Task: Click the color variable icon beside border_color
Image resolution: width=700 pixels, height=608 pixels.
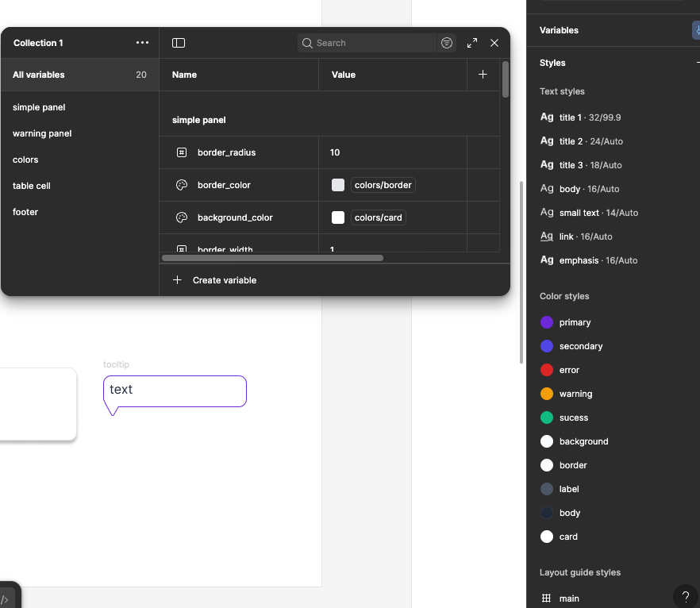Action: (x=181, y=184)
